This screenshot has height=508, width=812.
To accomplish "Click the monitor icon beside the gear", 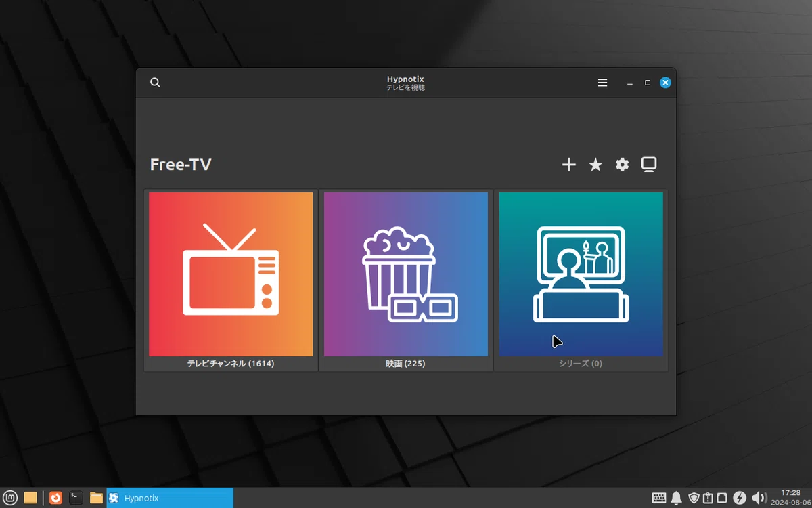I will click(x=649, y=165).
